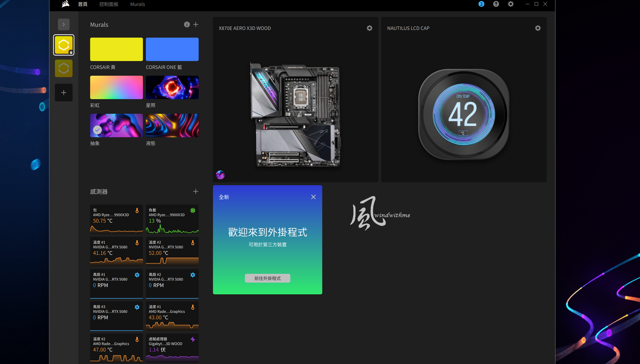The height and width of the screenshot is (364, 640).
Task: Select the active yellow profile icon
Action: pyautogui.click(x=64, y=45)
